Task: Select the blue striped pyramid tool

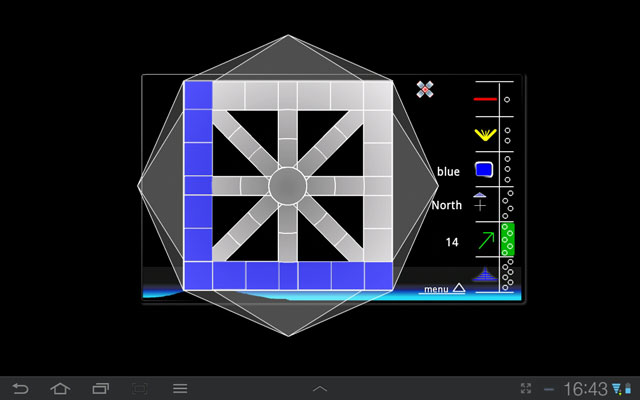Action: point(485,274)
